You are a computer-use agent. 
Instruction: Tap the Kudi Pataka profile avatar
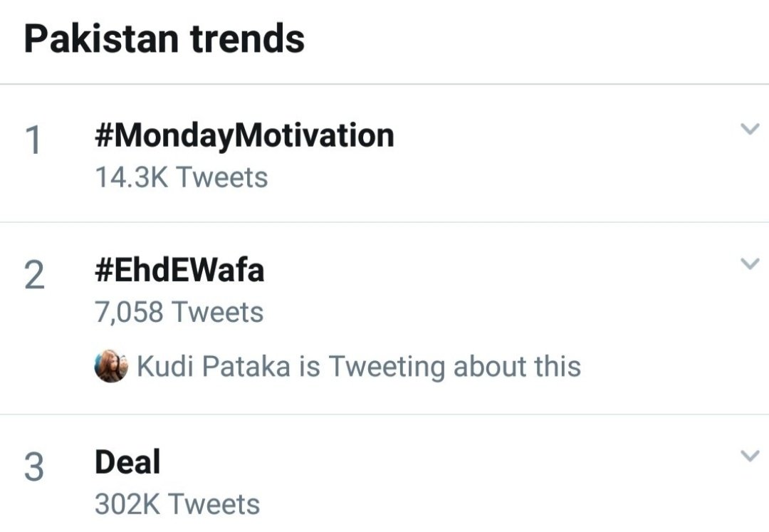(x=111, y=367)
